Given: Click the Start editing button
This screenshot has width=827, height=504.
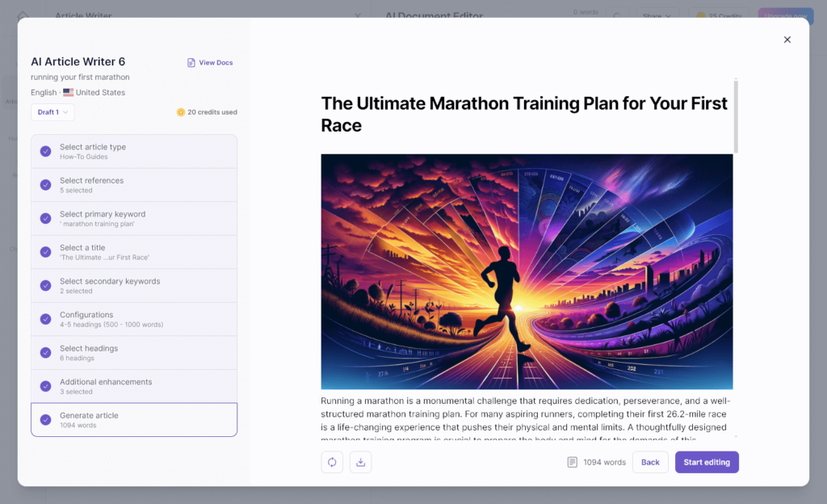Looking at the screenshot, I should coord(706,462).
